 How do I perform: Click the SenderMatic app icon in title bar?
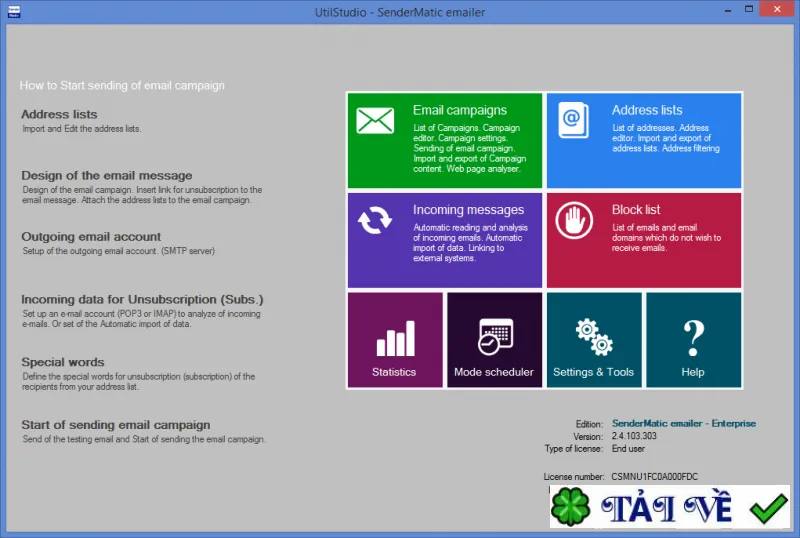coord(14,11)
